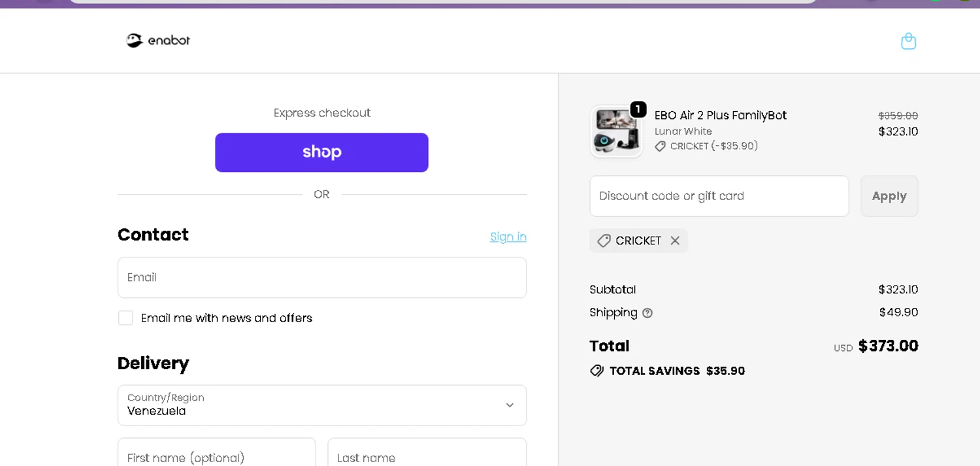The height and width of the screenshot is (466, 980).
Task: Click the First name (optional) field
Action: tap(217, 452)
